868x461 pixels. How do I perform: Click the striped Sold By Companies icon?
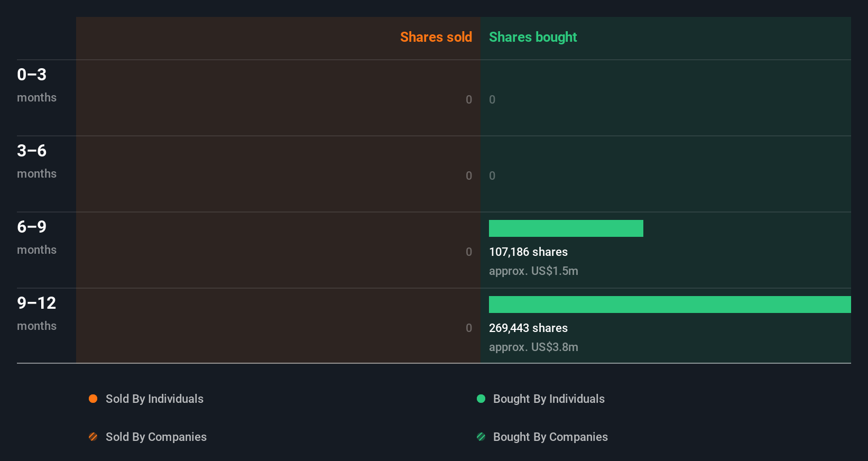point(93,437)
